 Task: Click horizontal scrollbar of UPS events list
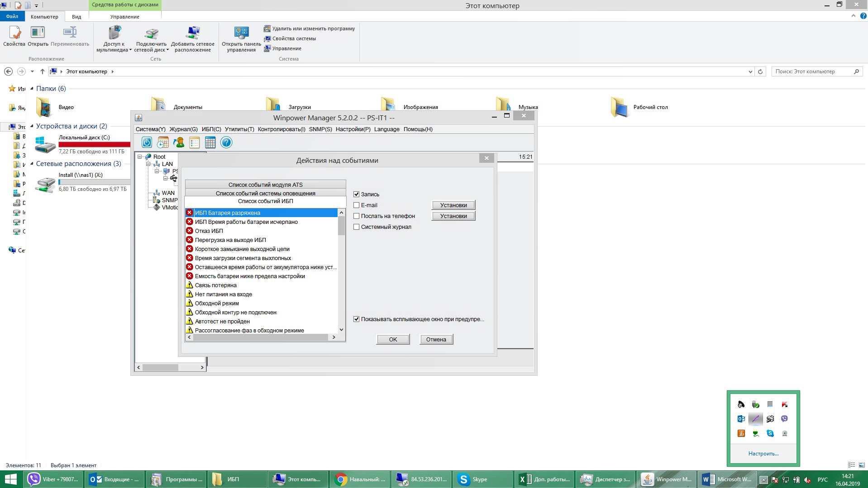pyautogui.click(x=262, y=337)
